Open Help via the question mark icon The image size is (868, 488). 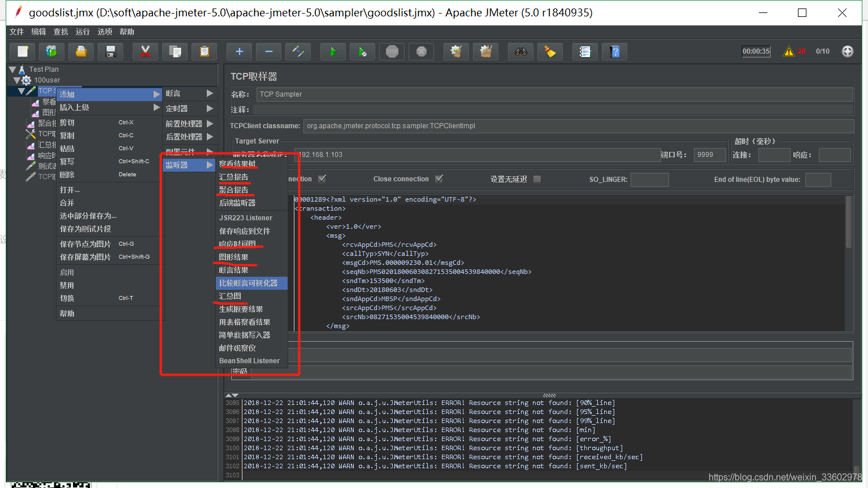[x=614, y=51]
